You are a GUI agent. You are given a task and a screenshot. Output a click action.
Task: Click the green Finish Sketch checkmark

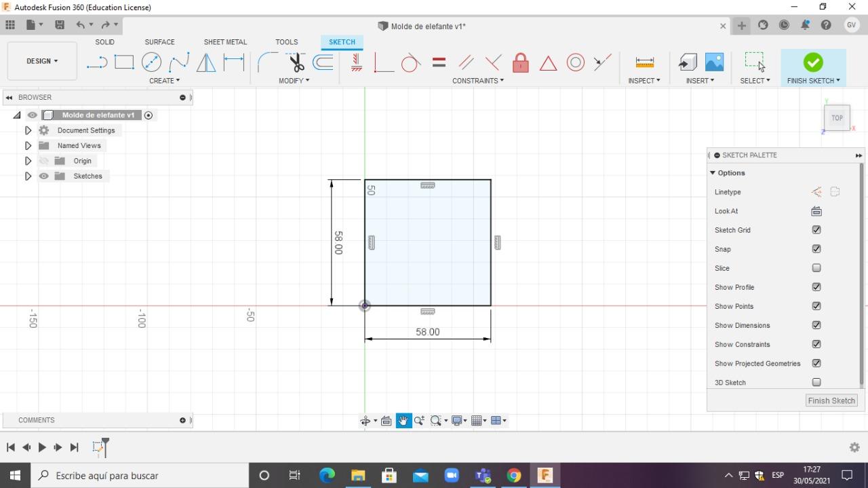813,62
